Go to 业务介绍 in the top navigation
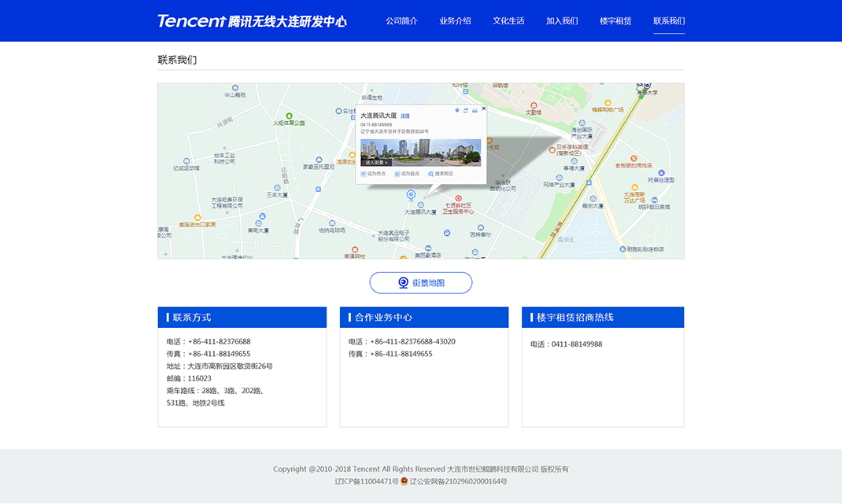 [455, 21]
